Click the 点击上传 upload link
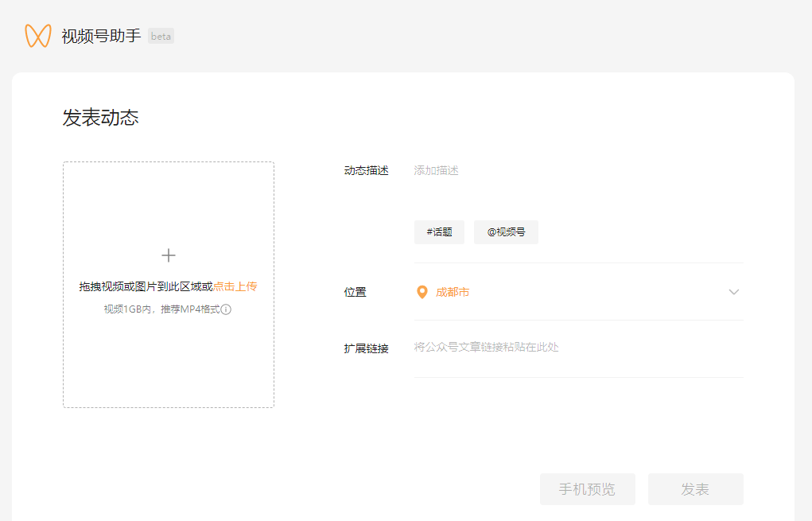 pos(235,286)
